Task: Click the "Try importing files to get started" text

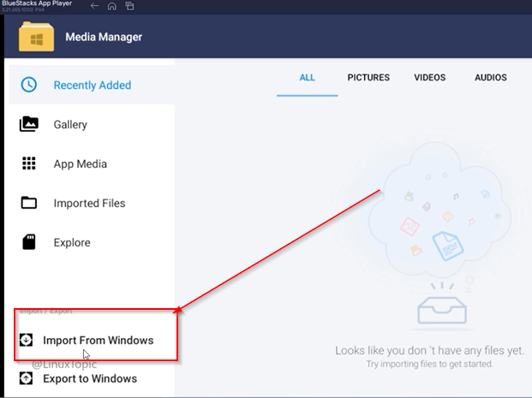Action: click(x=429, y=364)
